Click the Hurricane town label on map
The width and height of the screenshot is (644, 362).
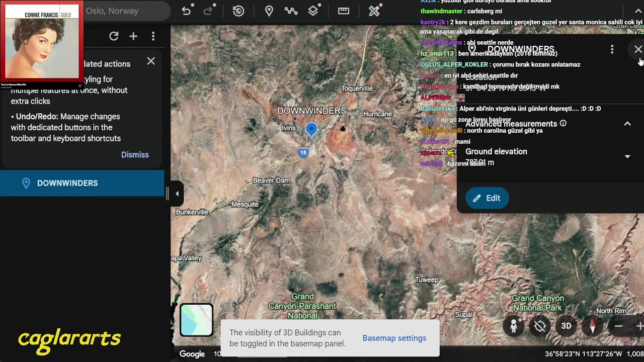(x=377, y=114)
